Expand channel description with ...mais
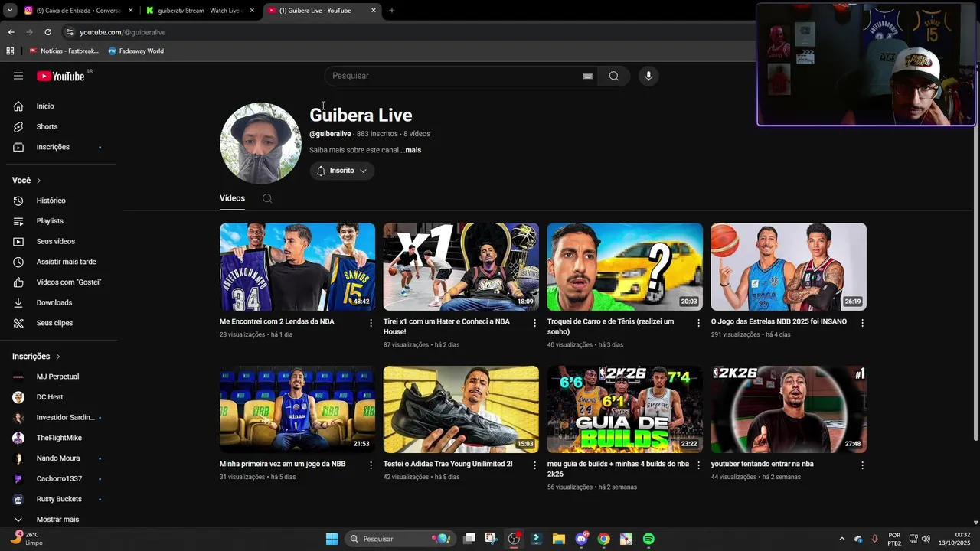 point(411,150)
